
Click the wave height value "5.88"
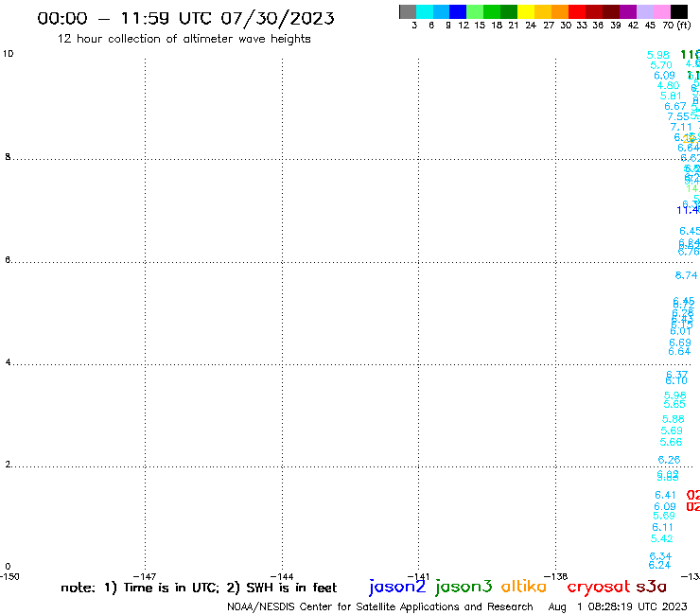(674, 419)
